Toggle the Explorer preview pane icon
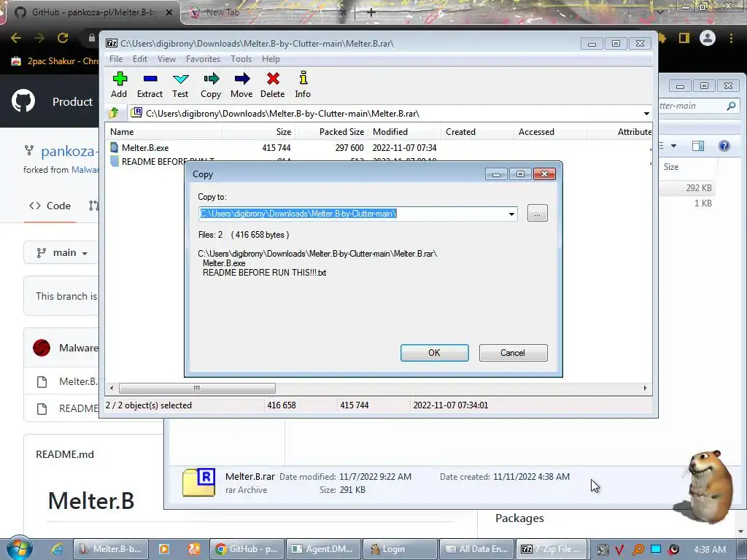This screenshot has width=747, height=560. (698, 146)
